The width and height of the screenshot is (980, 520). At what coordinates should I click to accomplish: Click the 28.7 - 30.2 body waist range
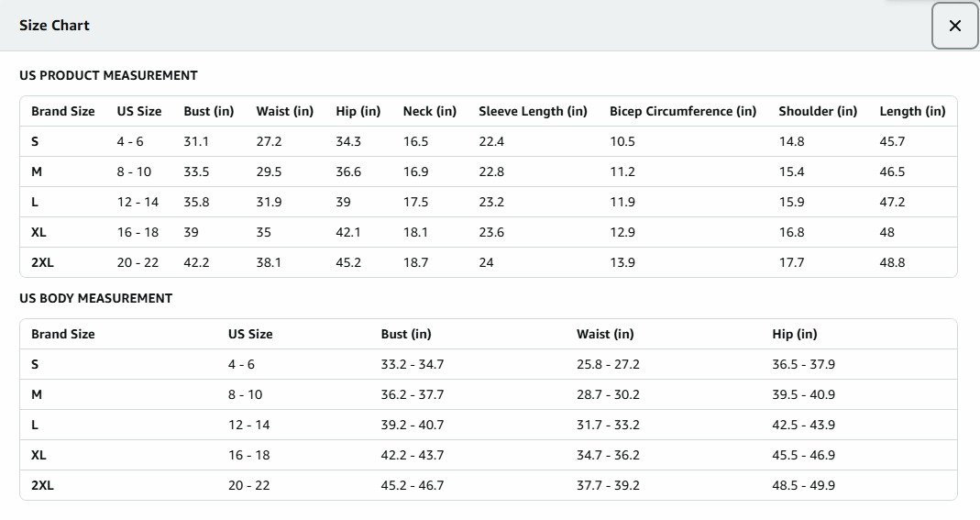click(608, 394)
